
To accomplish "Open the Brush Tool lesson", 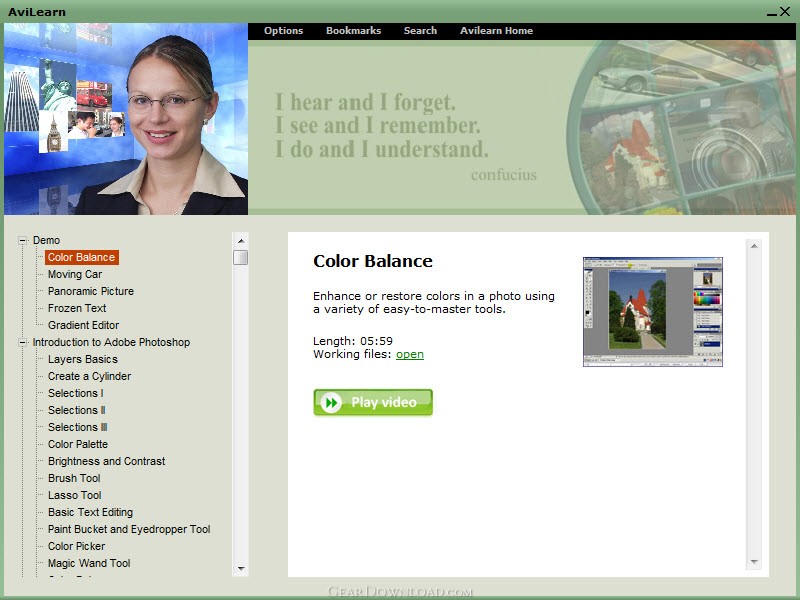I will [x=74, y=478].
